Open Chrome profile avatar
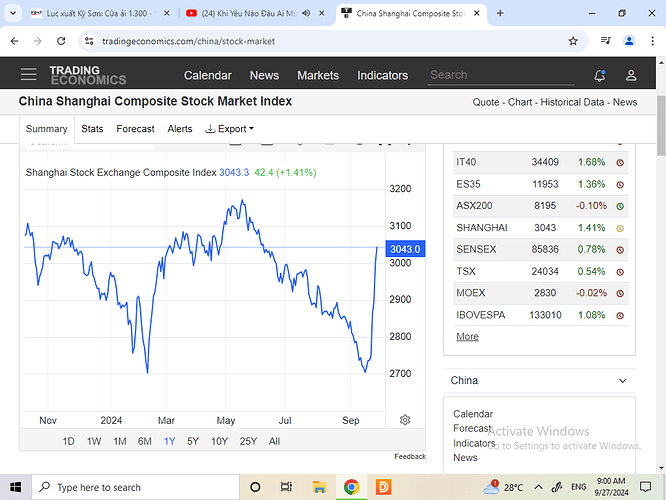The height and width of the screenshot is (500, 666). coord(629,41)
